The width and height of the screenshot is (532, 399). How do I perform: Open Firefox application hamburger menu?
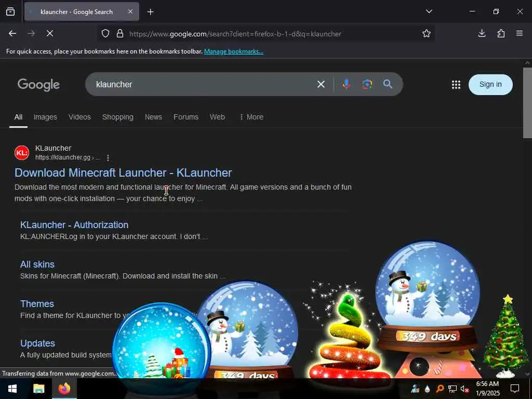[520, 33]
